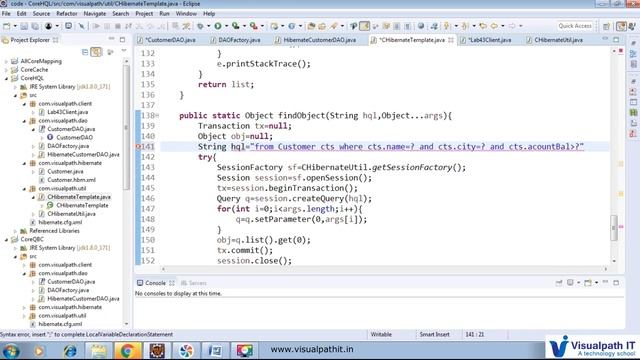Click the error marker on line 141
Image resolution: width=640 pixels, height=360 pixels.
[x=138, y=147]
